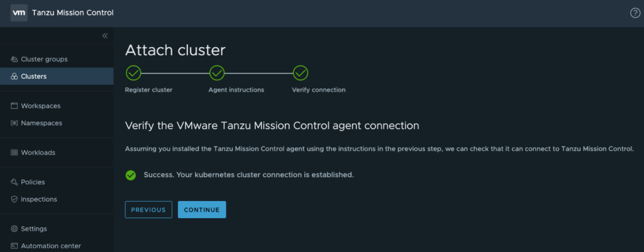Open the help question mark icon
The width and height of the screenshot is (644, 252).
635,13
